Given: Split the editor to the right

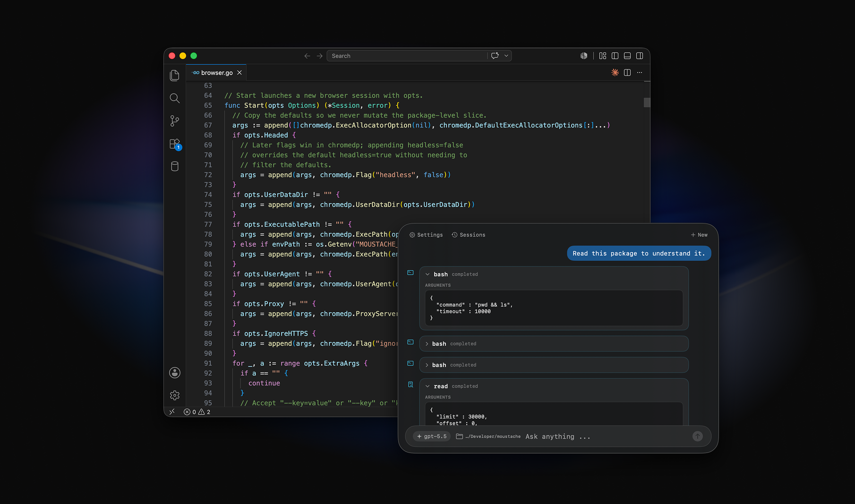Looking at the screenshot, I should coord(627,72).
